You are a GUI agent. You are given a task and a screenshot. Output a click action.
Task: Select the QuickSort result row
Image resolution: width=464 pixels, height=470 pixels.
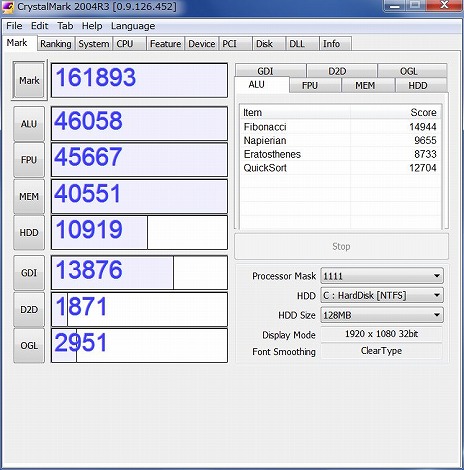340,168
